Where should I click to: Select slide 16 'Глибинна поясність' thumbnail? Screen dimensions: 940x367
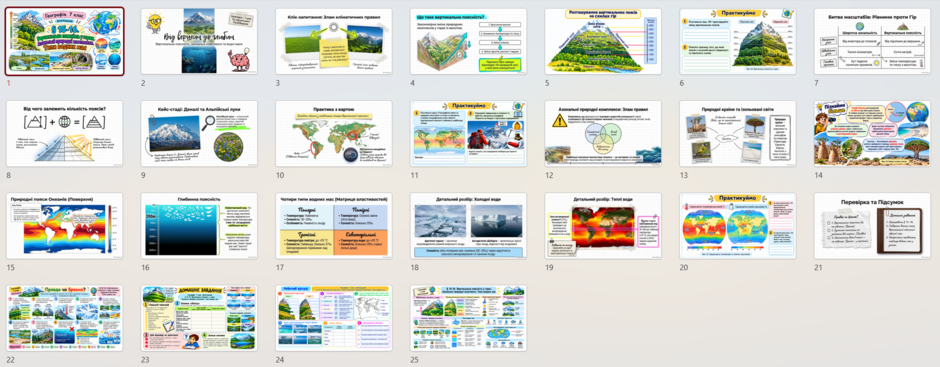(x=199, y=226)
